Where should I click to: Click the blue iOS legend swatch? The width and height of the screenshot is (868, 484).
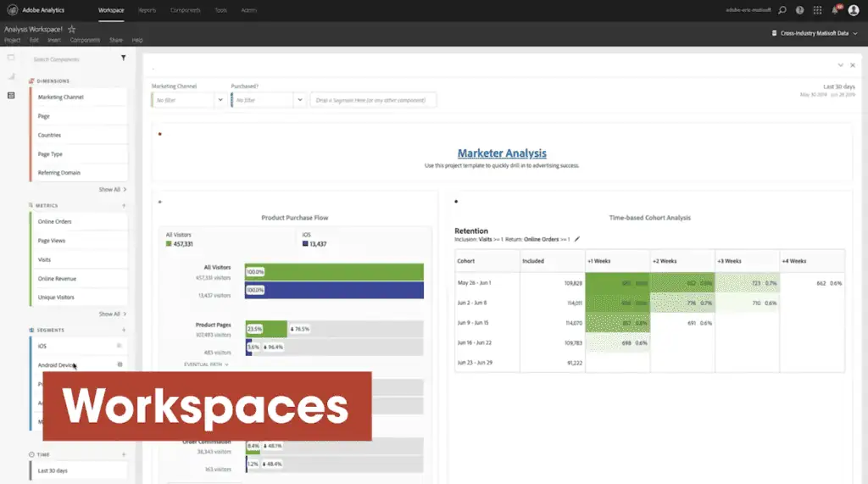305,243
